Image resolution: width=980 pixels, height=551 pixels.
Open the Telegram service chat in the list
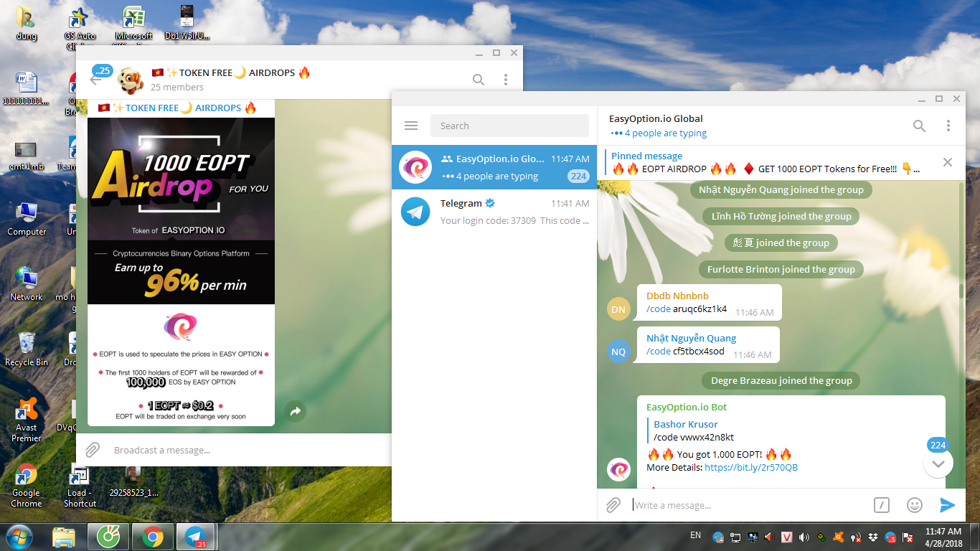point(494,212)
